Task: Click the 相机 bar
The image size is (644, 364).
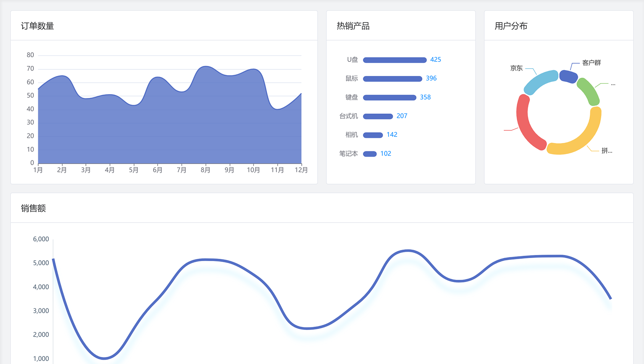Action: pyautogui.click(x=373, y=135)
